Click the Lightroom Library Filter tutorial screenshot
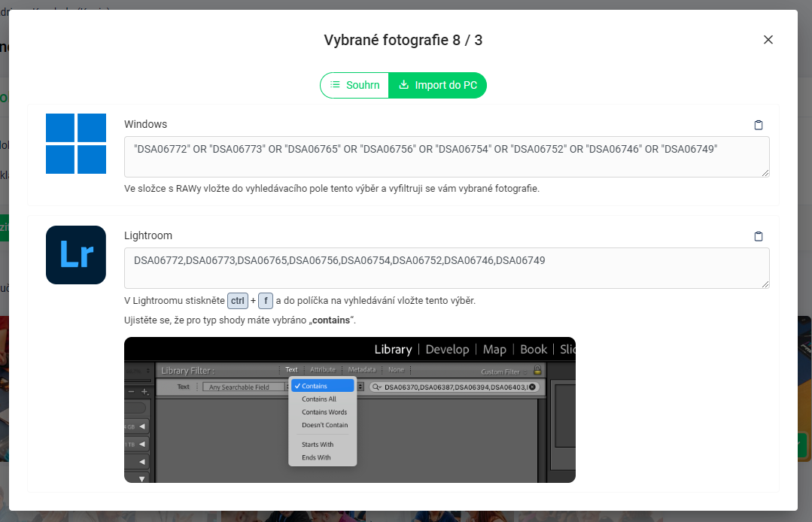This screenshot has width=812, height=522. tap(349, 410)
